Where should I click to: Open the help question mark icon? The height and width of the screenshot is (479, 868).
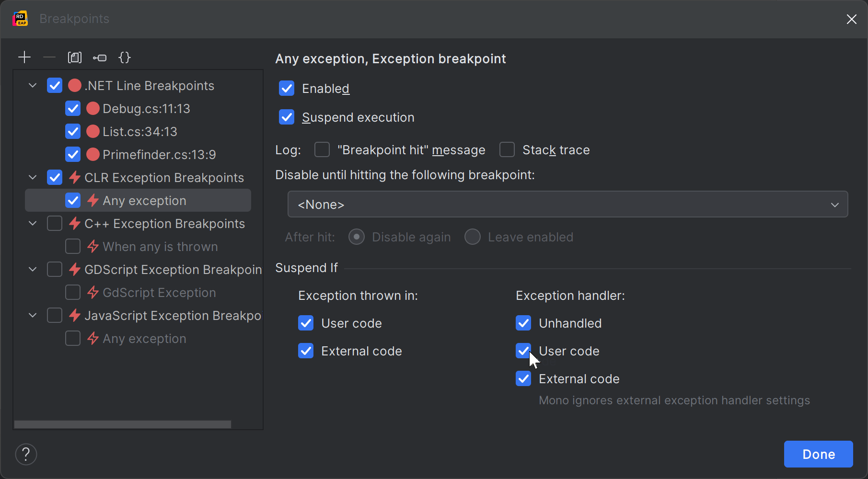point(26,454)
